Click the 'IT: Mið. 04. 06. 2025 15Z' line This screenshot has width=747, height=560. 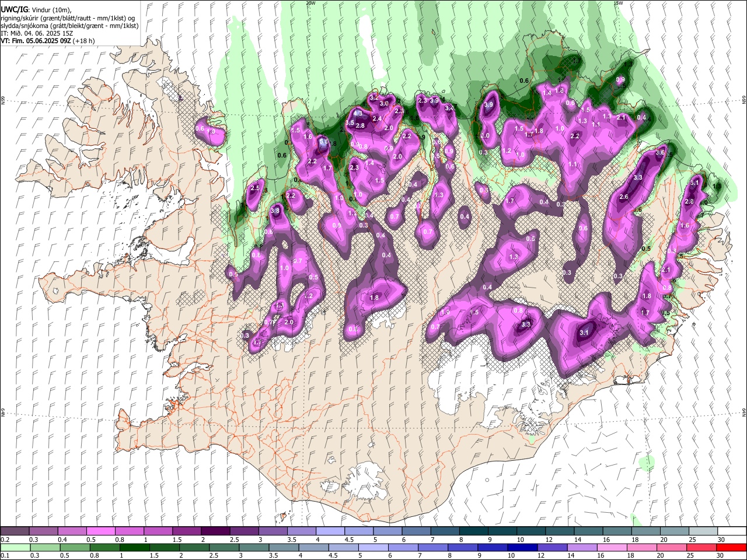37,33
